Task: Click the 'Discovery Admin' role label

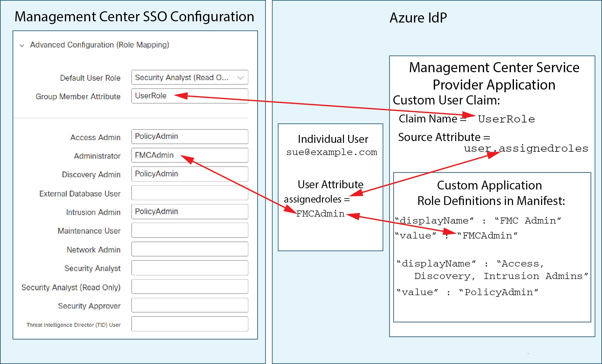Action: [x=91, y=175]
